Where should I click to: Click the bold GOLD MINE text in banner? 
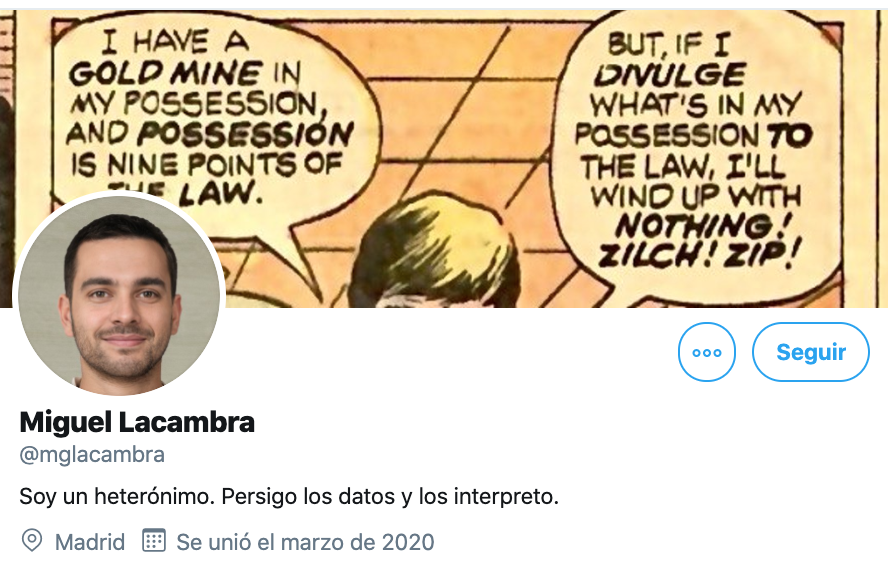click(165, 72)
